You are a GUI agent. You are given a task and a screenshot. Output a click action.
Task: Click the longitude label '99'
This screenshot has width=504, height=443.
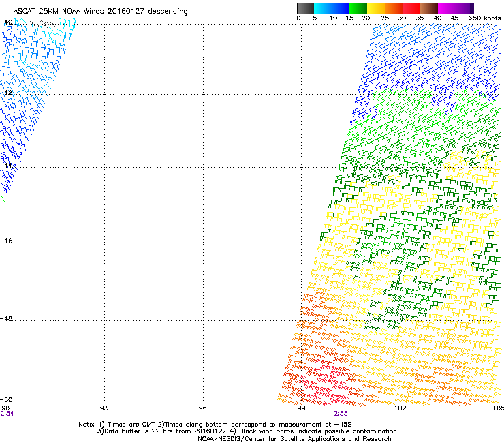coord(301,408)
